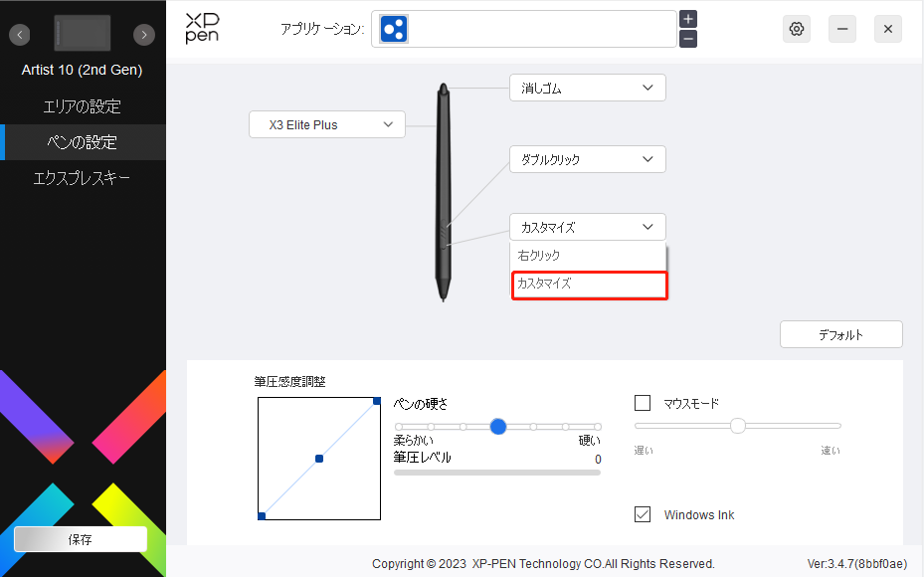924x577 pixels.
Task: Remove the application with the minus icon
Action: click(687, 39)
